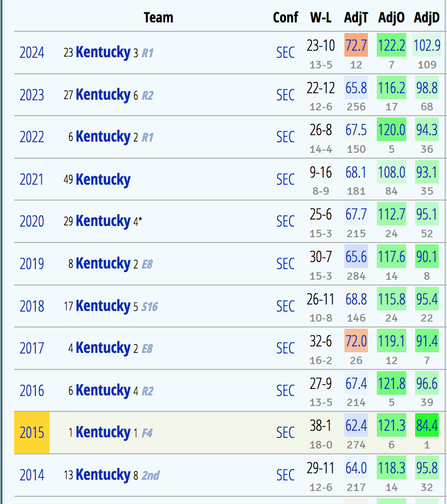Click the orange 72.7 AdjT cell

pos(356,45)
